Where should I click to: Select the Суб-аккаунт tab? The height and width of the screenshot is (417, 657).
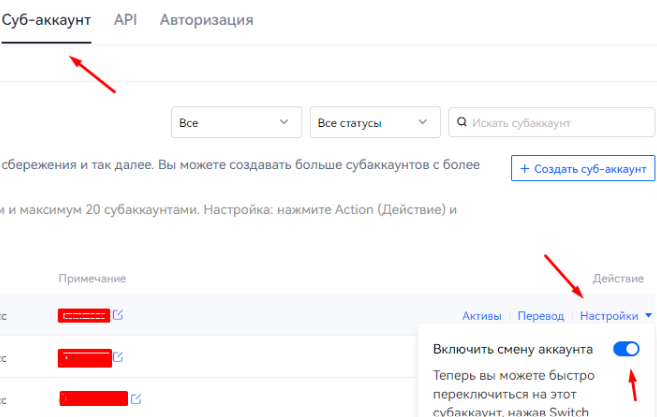tap(46, 20)
